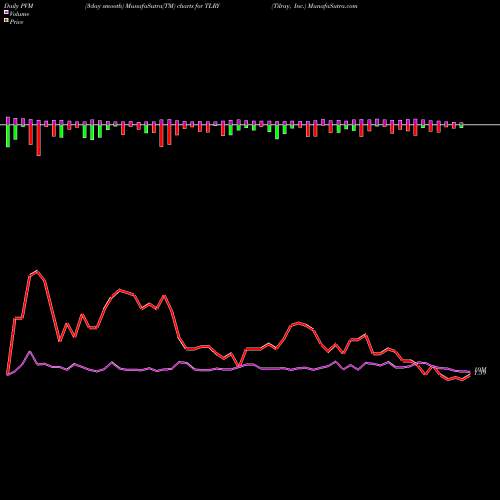Click the "(3day smooth) MunafaSutra(TM) charts for TLRY" title
Screen dimensions: 500x500
click(x=152, y=6)
